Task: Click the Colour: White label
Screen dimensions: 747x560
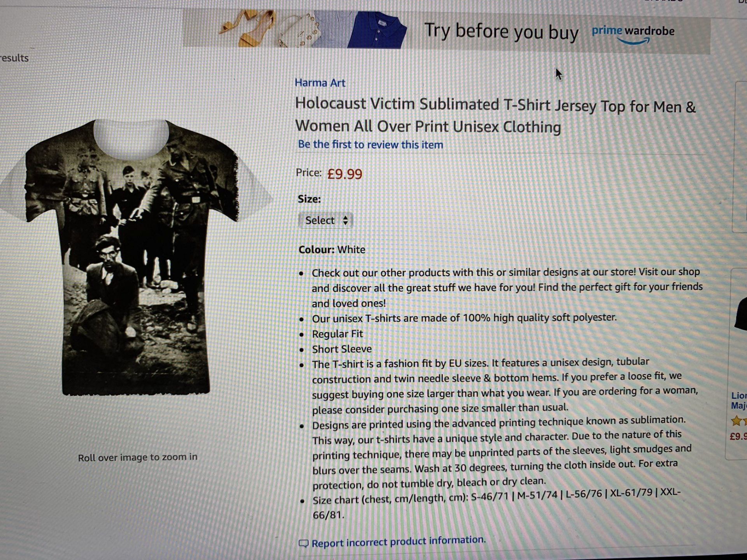Action: (x=332, y=249)
